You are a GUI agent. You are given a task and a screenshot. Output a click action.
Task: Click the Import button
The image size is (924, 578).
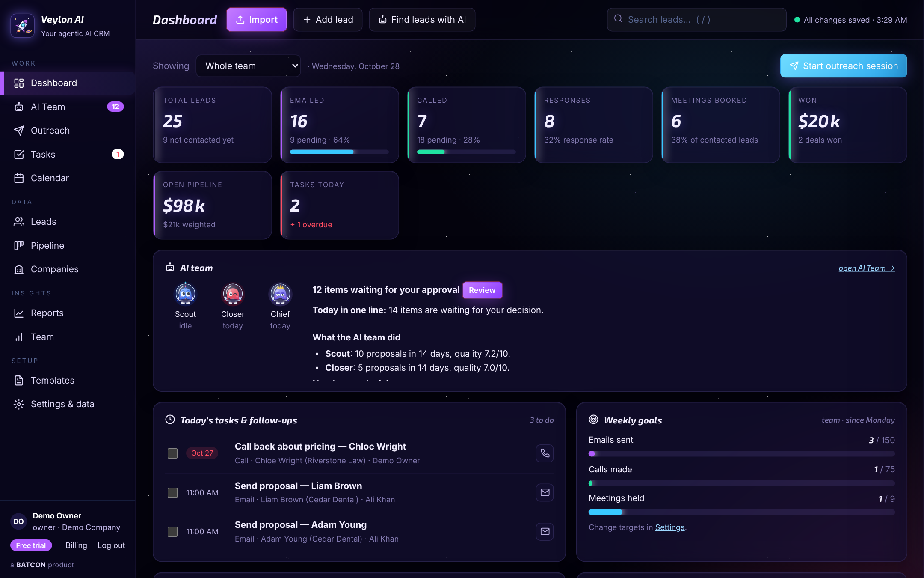pyautogui.click(x=257, y=20)
